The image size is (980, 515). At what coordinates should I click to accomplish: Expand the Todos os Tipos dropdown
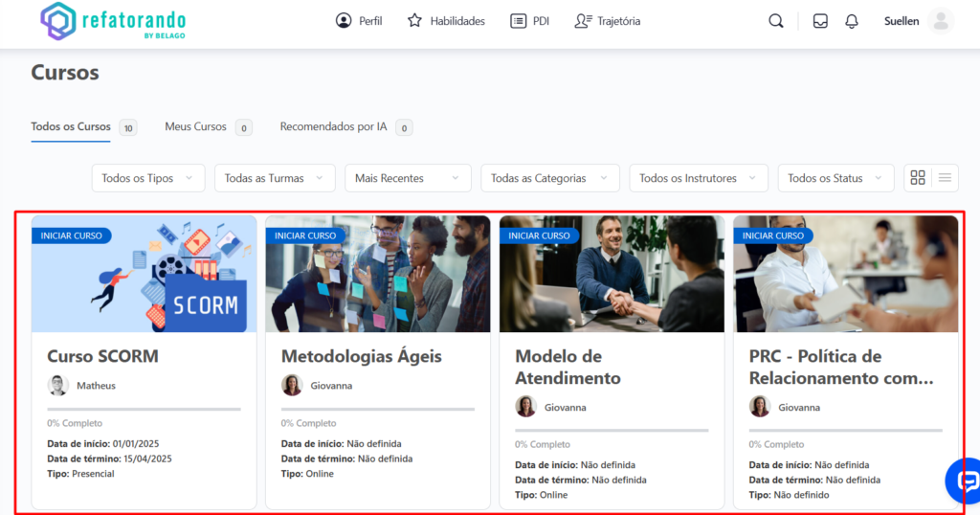coord(148,178)
